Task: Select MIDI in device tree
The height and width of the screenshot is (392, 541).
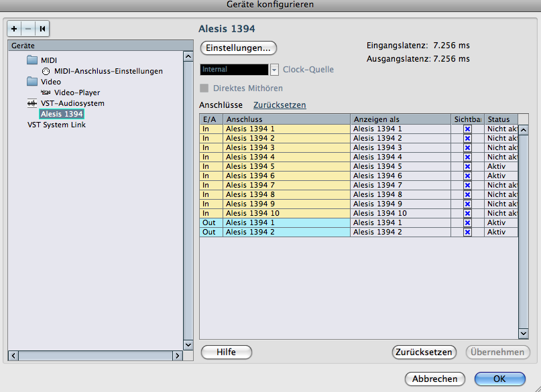Action: (x=49, y=60)
